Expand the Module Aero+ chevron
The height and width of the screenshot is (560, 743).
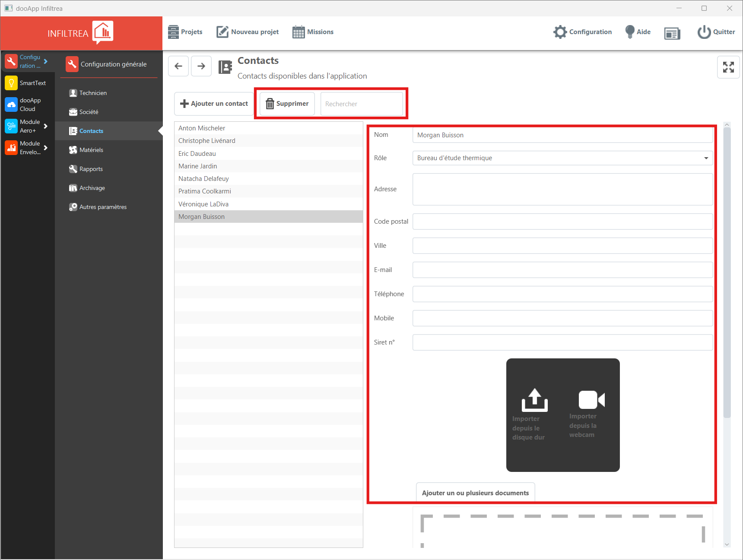(x=46, y=126)
